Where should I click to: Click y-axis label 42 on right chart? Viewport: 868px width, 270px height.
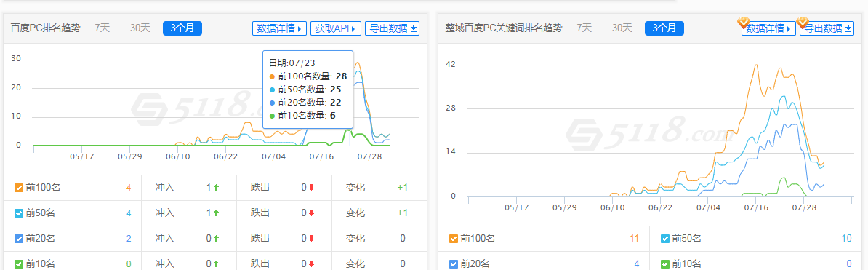(450, 64)
